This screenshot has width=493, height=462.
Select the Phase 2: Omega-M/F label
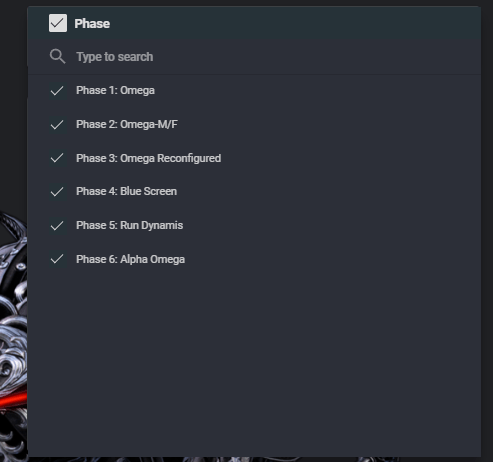[x=127, y=124]
